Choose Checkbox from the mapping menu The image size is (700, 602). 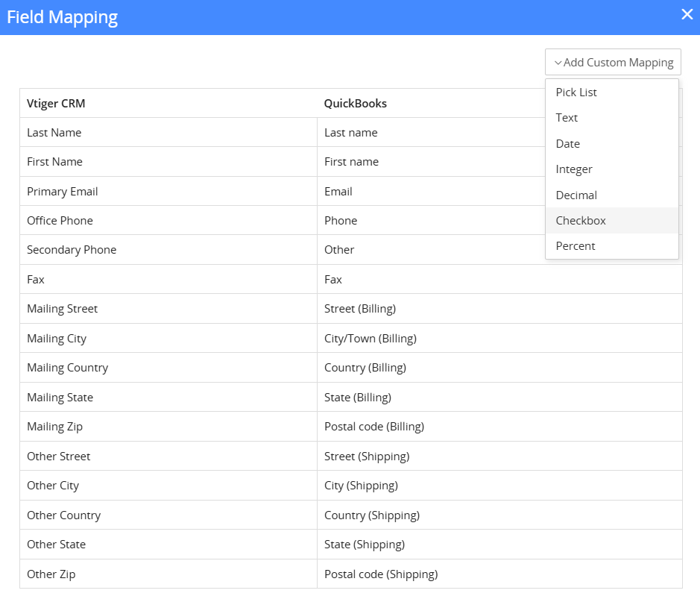[612, 221]
